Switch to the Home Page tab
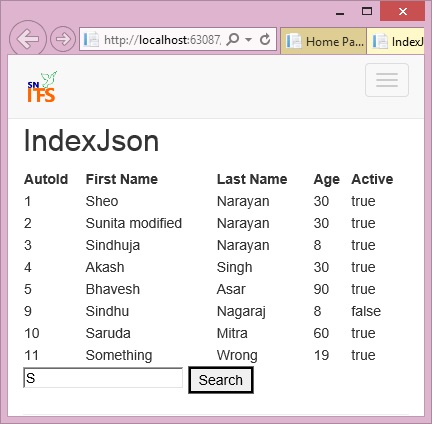The image size is (432, 424). pos(324,41)
